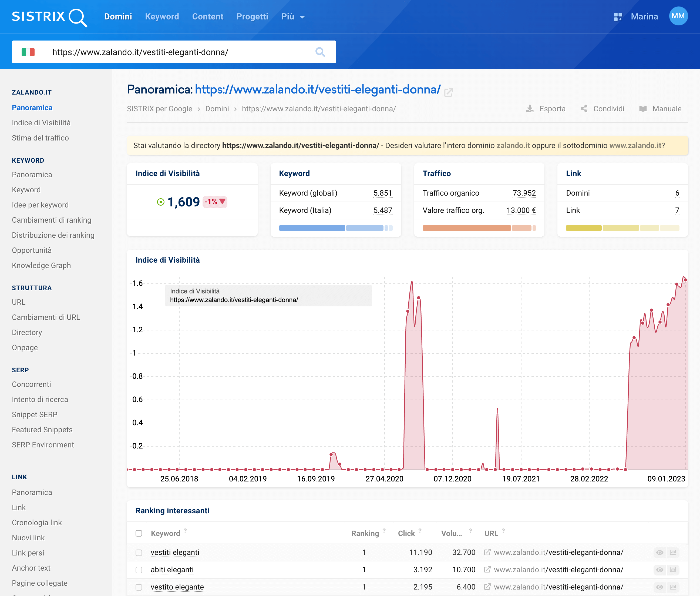Click the red -1% change badge
The height and width of the screenshot is (596, 700).
pos(215,202)
